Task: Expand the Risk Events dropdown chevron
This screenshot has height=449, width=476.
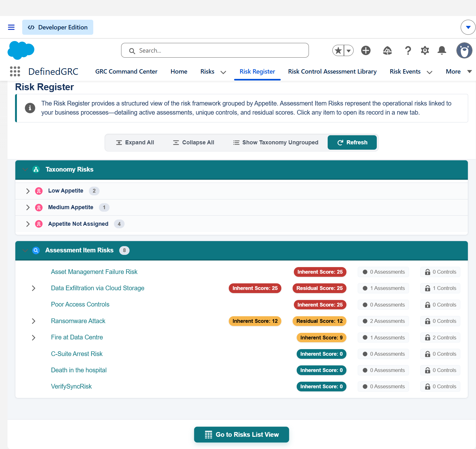Action: pos(429,72)
